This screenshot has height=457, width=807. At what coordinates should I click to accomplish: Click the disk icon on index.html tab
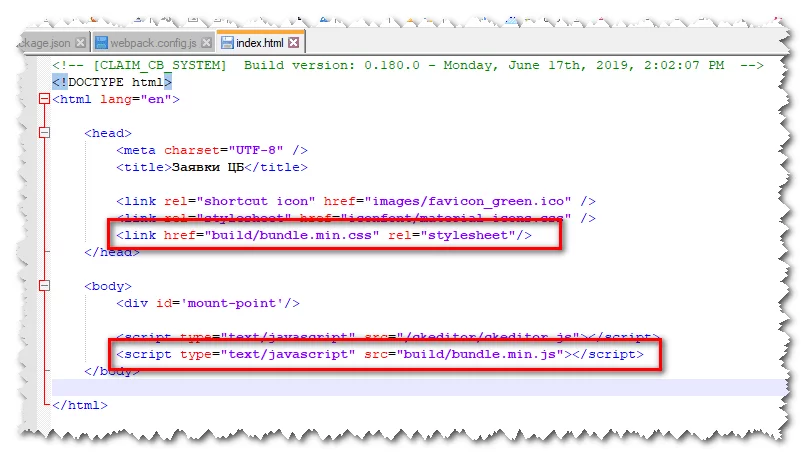(227, 43)
